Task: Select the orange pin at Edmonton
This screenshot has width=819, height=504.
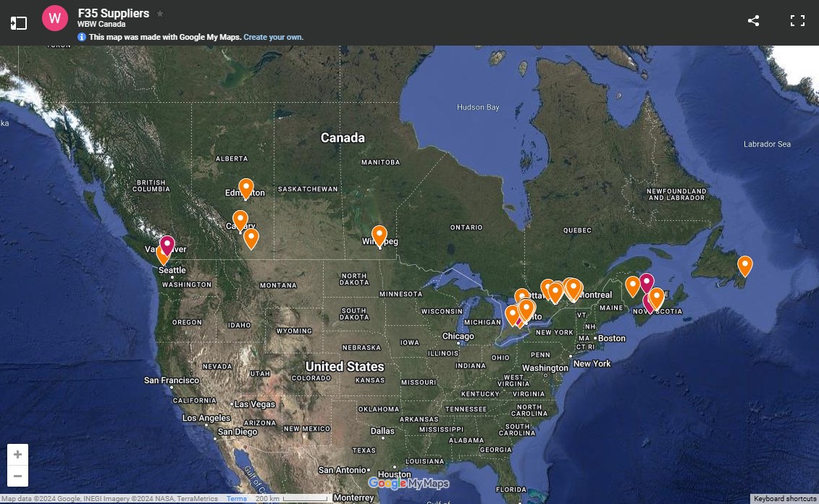Action: pyautogui.click(x=246, y=188)
